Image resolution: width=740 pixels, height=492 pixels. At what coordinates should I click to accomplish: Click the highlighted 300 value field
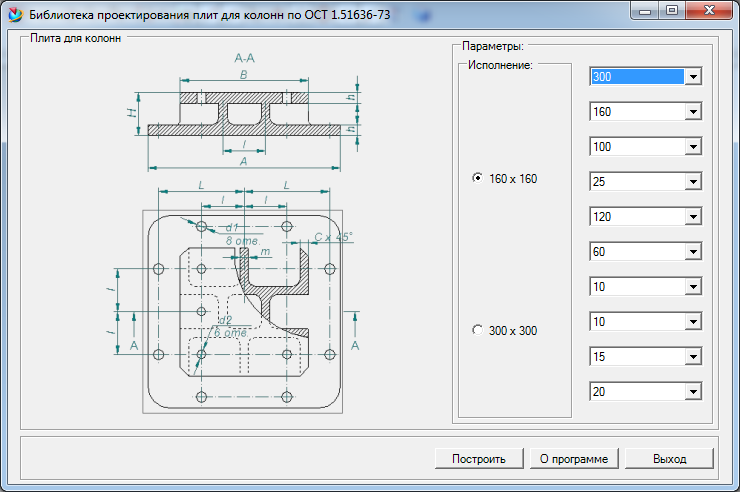[638, 76]
